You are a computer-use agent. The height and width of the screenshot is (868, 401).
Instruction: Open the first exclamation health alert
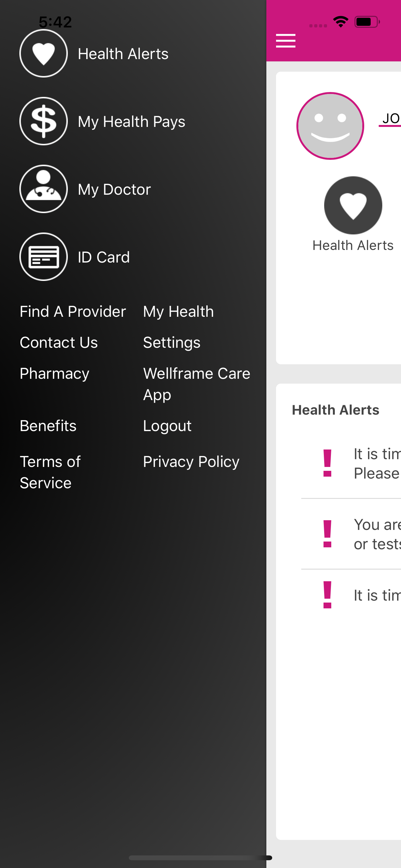point(327,463)
